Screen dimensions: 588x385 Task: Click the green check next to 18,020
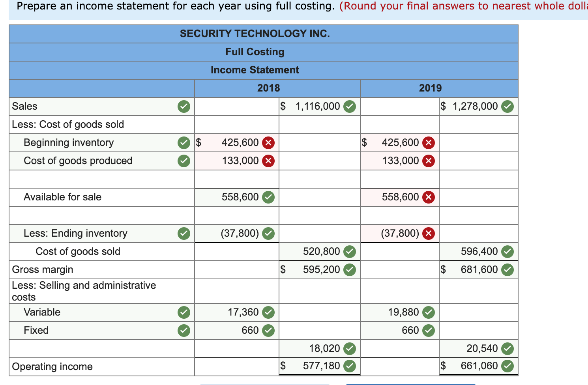coord(349,348)
